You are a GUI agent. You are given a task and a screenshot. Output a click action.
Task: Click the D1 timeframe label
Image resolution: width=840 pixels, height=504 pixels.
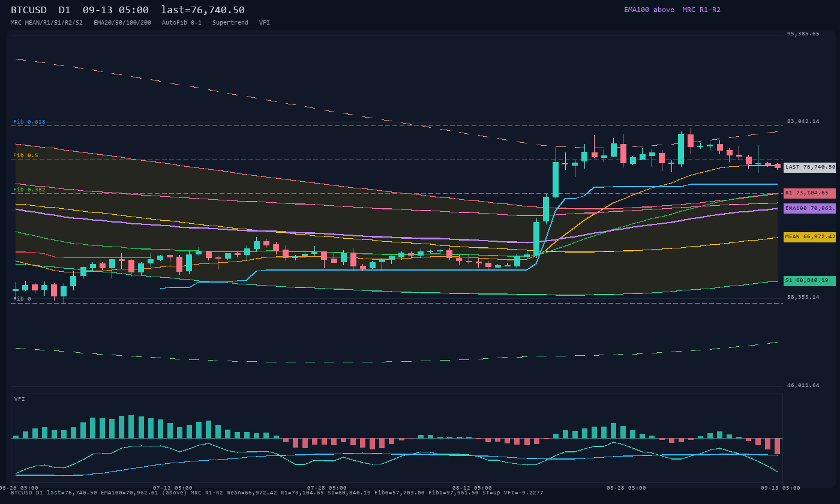(65, 10)
